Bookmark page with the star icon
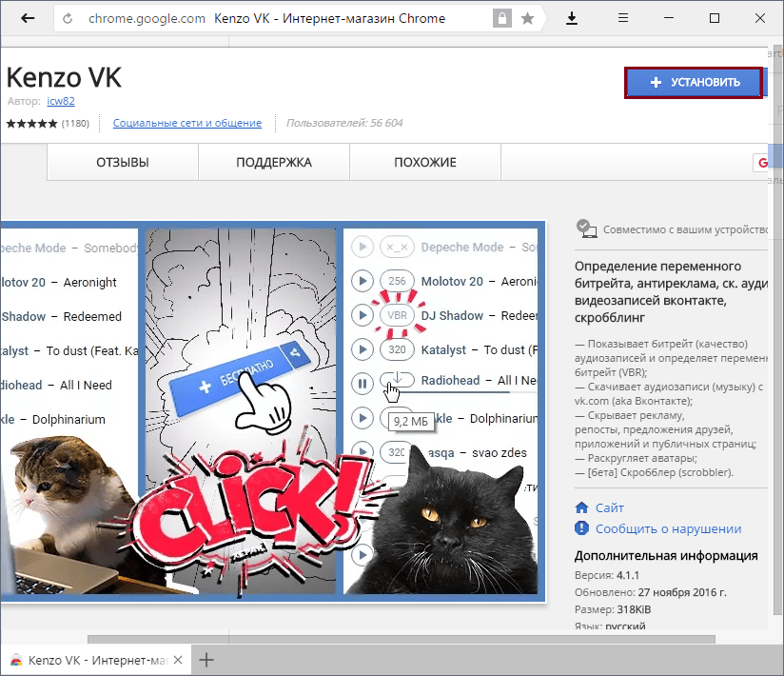 (527, 19)
